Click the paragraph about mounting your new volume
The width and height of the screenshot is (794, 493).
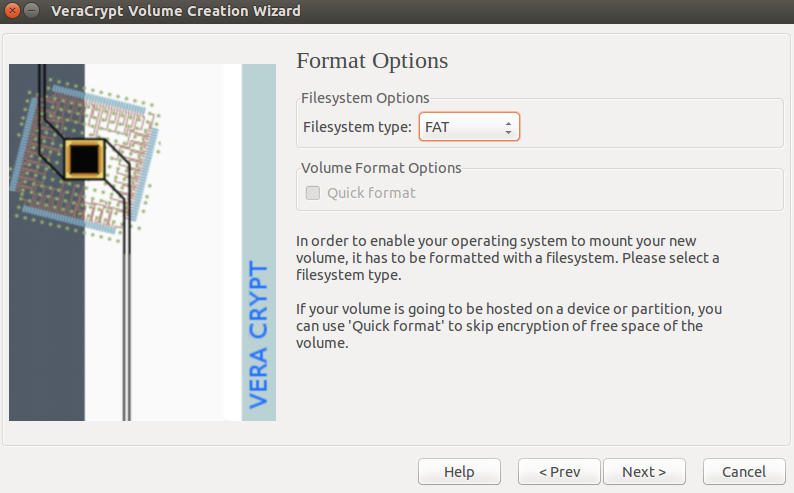coord(507,258)
